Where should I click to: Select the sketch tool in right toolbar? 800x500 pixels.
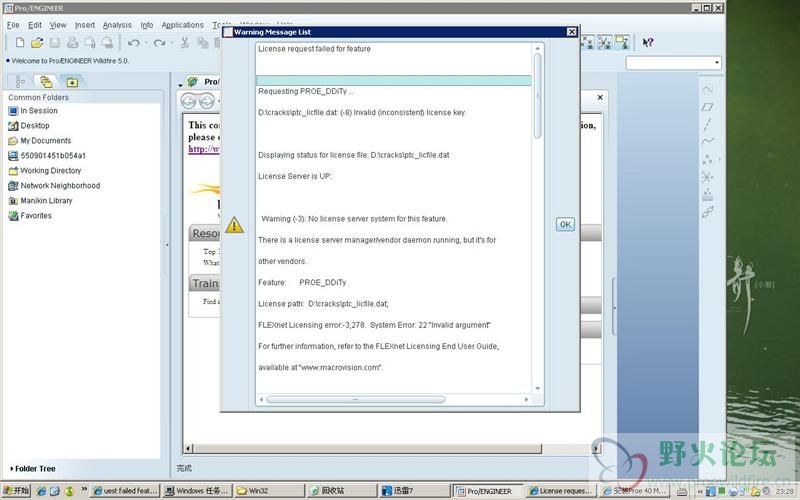click(x=707, y=90)
